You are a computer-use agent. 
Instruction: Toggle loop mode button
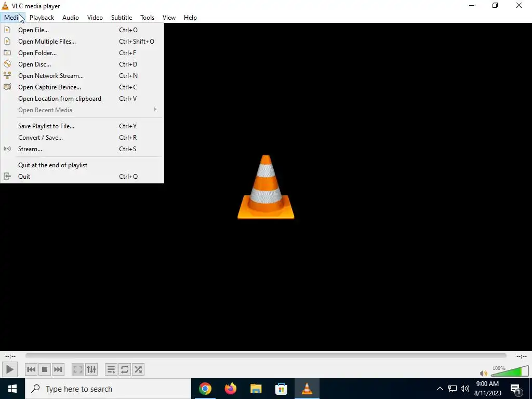[125, 369]
